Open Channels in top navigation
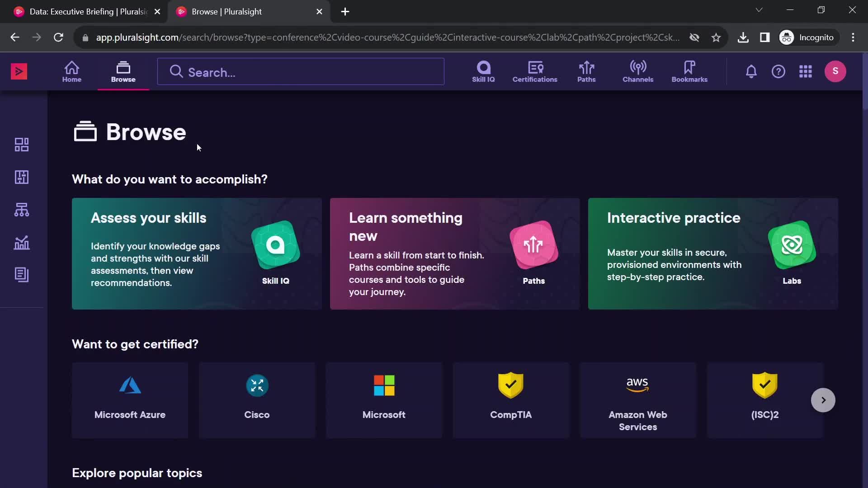 pos(638,71)
